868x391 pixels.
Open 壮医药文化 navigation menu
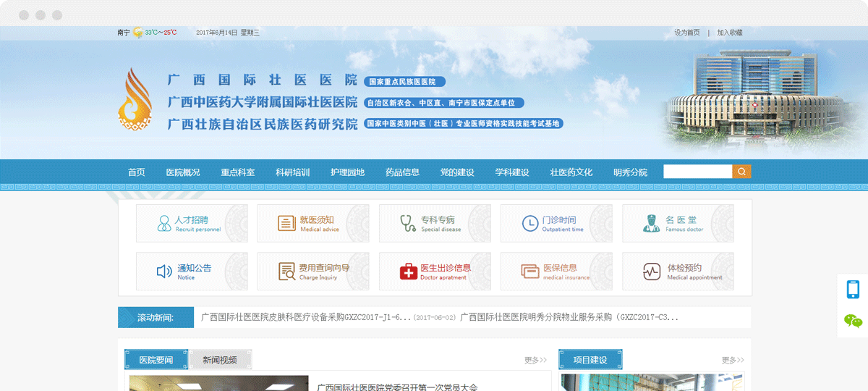(x=571, y=172)
